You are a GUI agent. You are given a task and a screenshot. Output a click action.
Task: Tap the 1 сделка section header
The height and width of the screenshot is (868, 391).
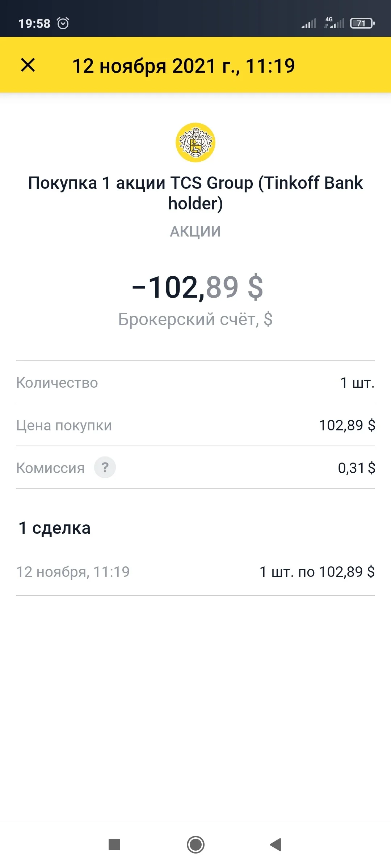click(54, 528)
